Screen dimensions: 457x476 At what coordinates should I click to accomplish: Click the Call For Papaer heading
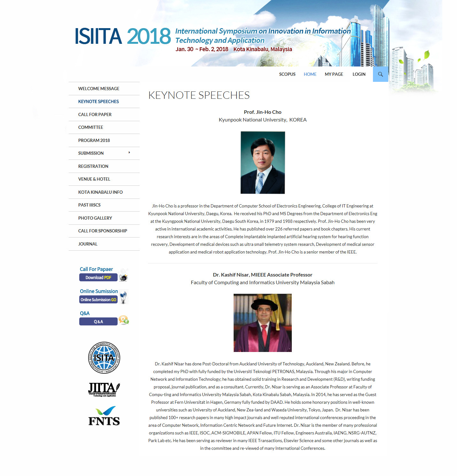pos(96,269)
